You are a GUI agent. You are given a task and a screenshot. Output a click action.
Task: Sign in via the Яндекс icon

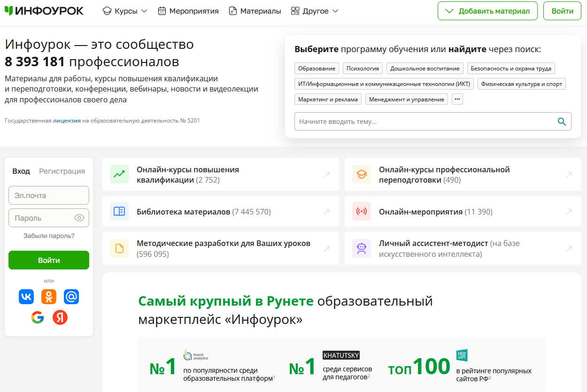[x=60, y=317]
